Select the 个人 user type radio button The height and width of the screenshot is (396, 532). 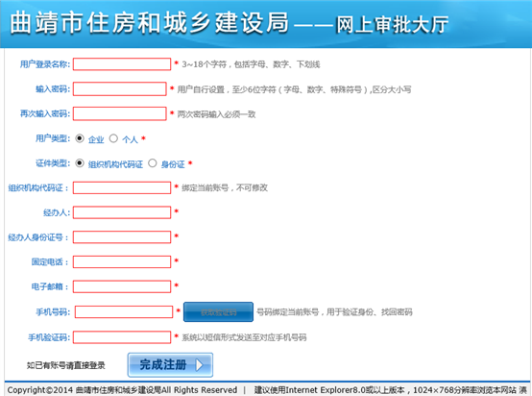113,138
